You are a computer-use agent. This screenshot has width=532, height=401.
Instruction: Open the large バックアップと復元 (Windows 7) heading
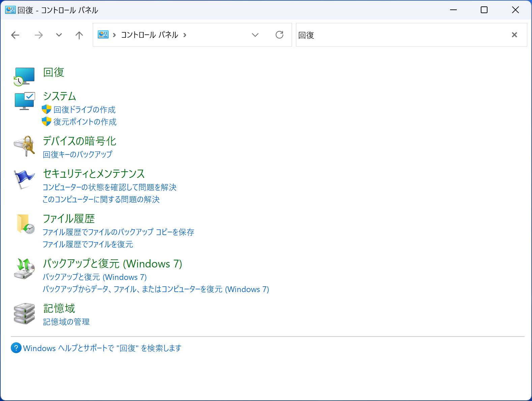click(x=113, y=263)
